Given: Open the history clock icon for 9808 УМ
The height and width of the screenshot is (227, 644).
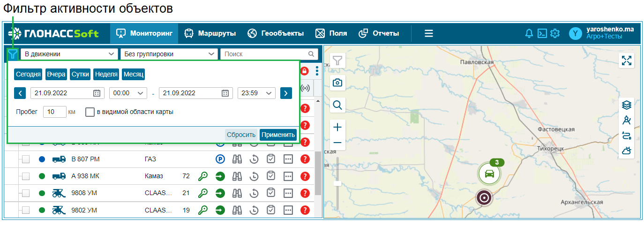Looking at the screenshot, I should (254, 193).
